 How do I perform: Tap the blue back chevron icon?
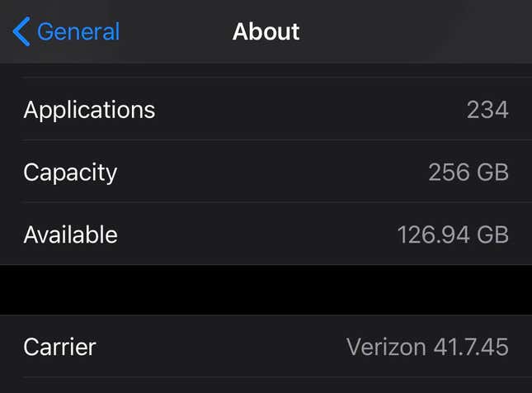pos(21,31)
